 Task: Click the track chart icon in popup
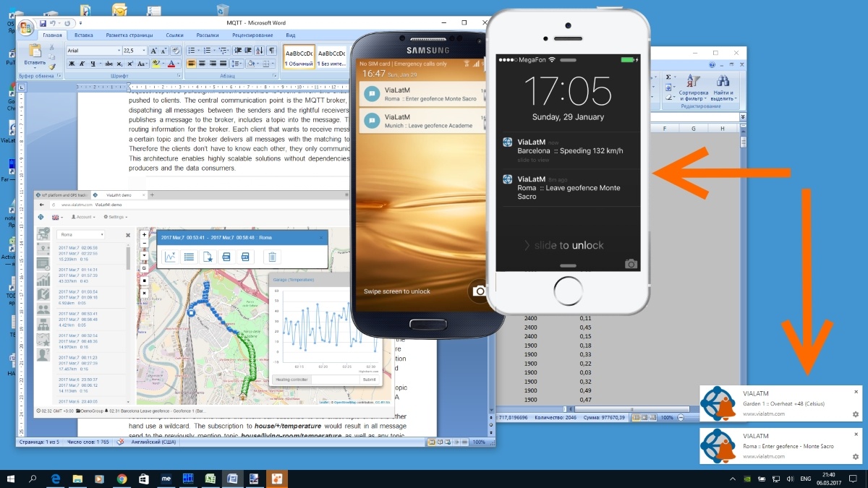[170, 257]
